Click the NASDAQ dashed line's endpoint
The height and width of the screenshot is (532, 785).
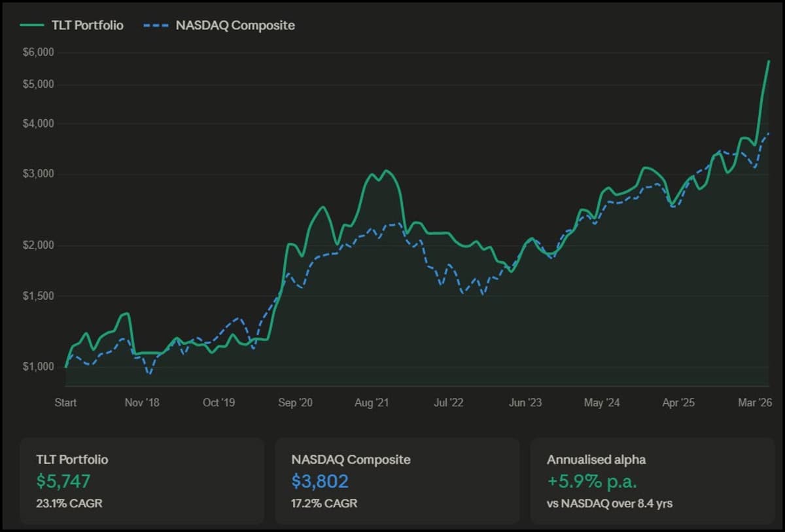[769, 133]
